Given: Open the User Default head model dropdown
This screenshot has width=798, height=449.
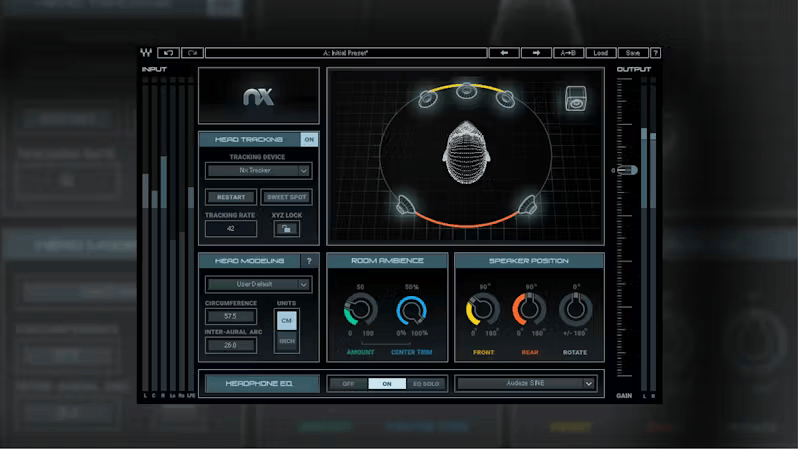Looking at the screenshot, I should [259, 284].
